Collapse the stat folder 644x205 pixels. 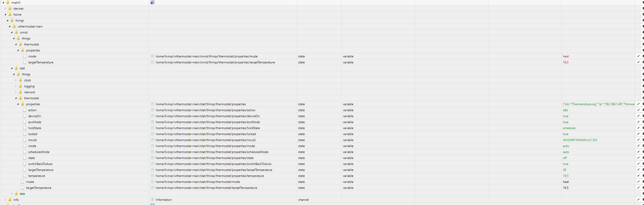(x=11, y=68)
